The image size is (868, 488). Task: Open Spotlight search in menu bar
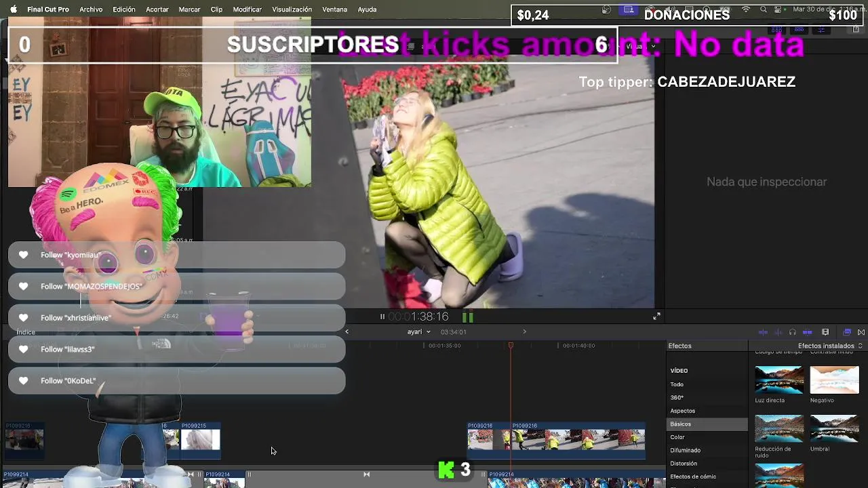(x=764, y=9)
